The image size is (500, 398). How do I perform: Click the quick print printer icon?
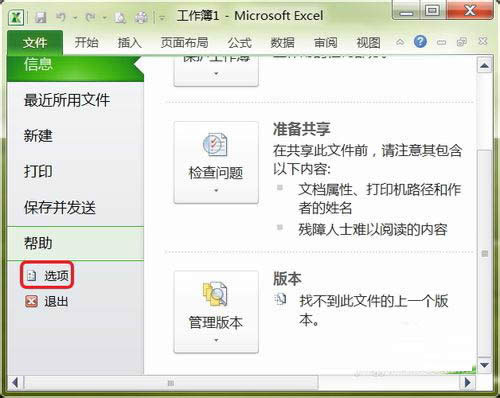[x=141, y=17]
